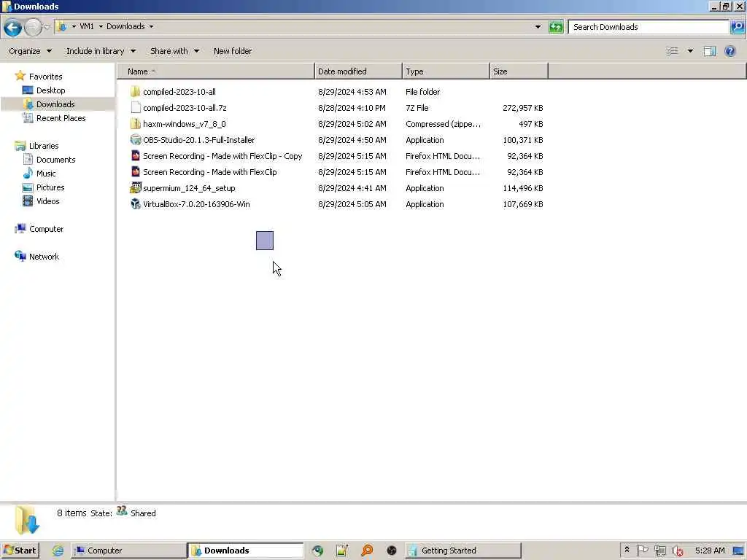Click the Forward navigation arrow button
Viewport: 747px width, 560px height.
33,27
